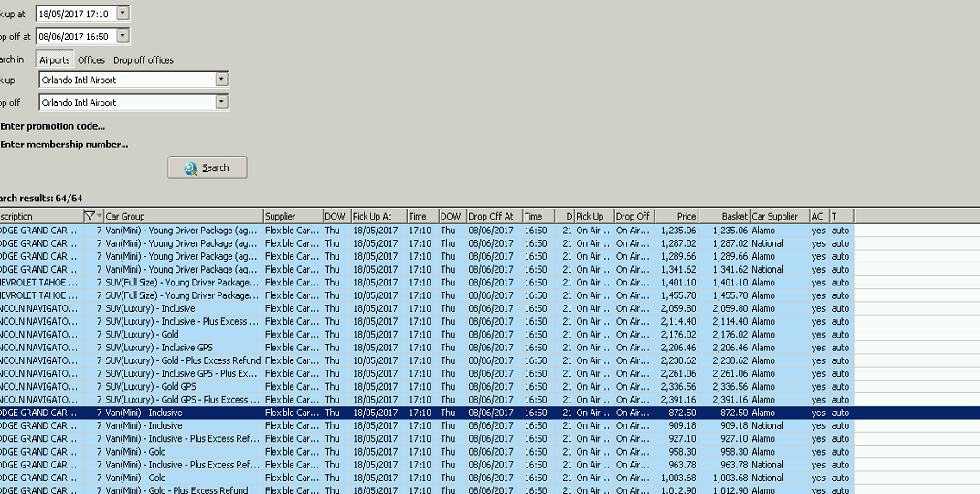980x494 pixels.
Task: Select the SUV(Full Size) row priced 1,401.10
Action: tap(427, 283)
